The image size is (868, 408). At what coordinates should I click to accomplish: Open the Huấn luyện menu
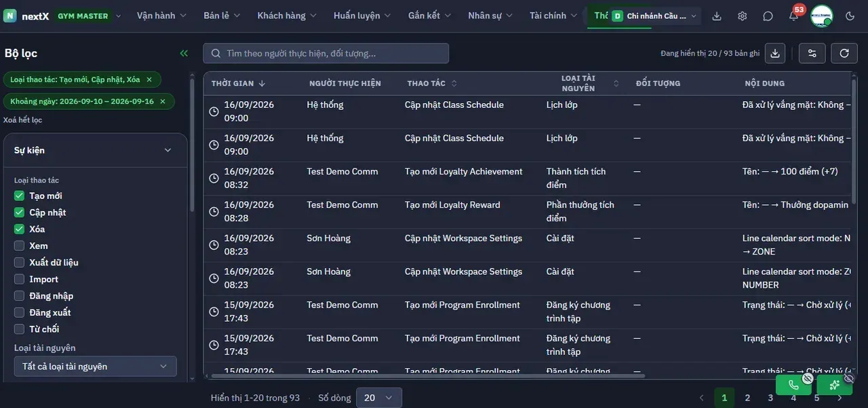[362, 16]
